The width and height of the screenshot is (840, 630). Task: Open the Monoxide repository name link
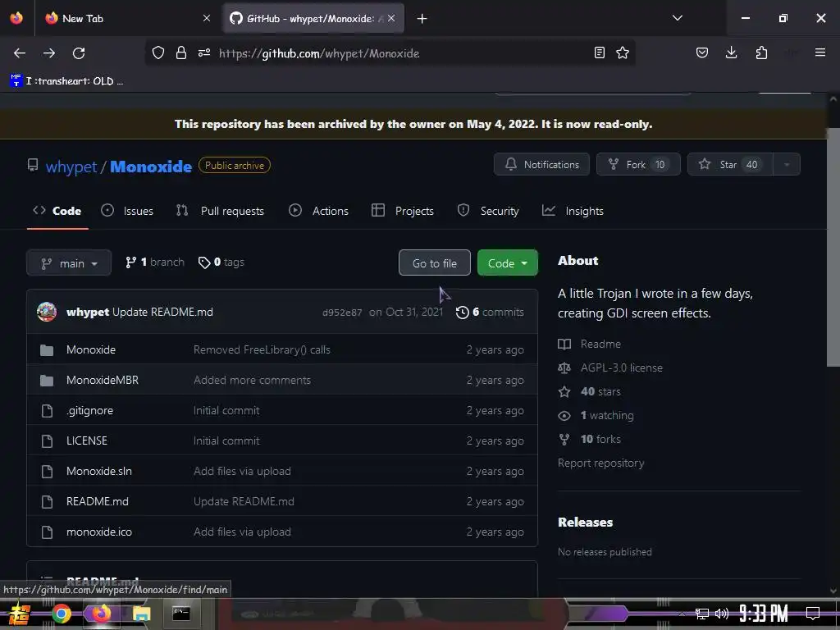pyautogui.click(x=151, y=167)
